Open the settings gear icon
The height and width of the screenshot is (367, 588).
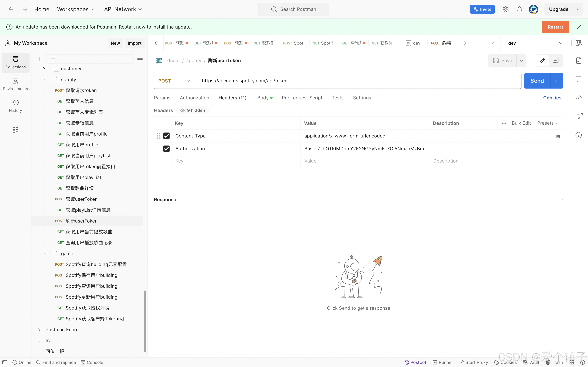[x=505, y=9]
